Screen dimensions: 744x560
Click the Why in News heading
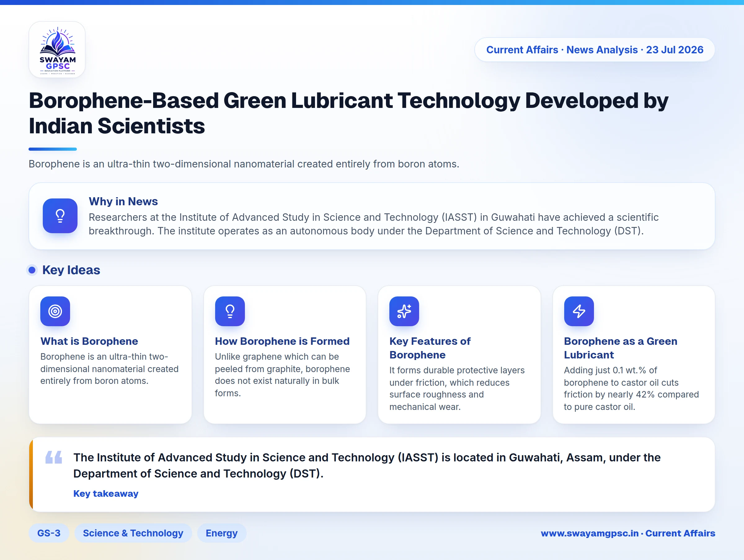coord(123,202)
